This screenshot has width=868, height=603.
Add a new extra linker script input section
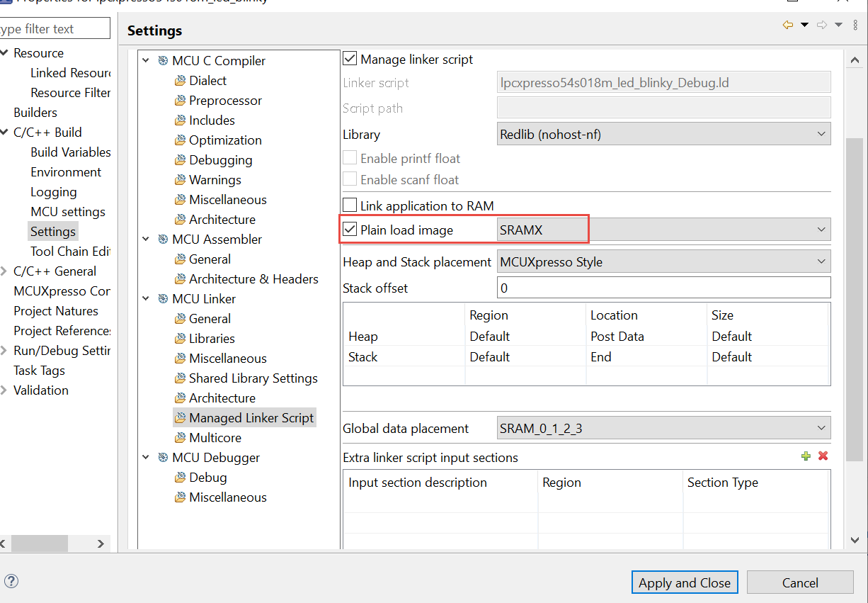pyautogui.click(x=806, y=456)
